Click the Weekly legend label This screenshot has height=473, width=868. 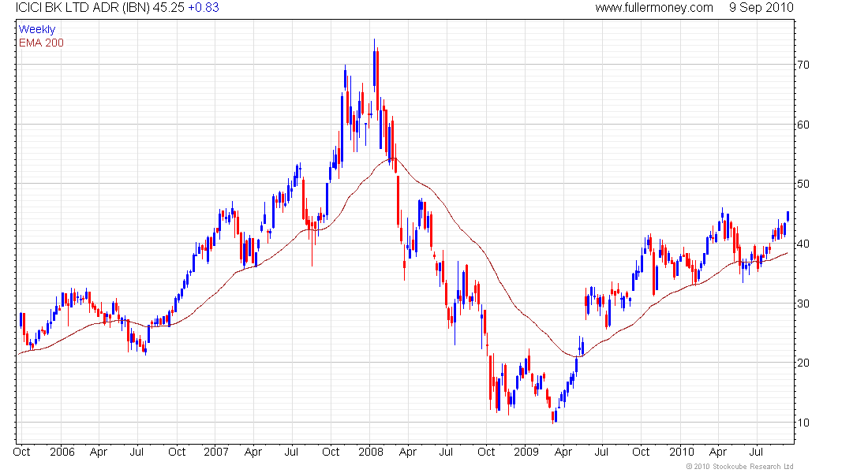(x=37, y=29)
